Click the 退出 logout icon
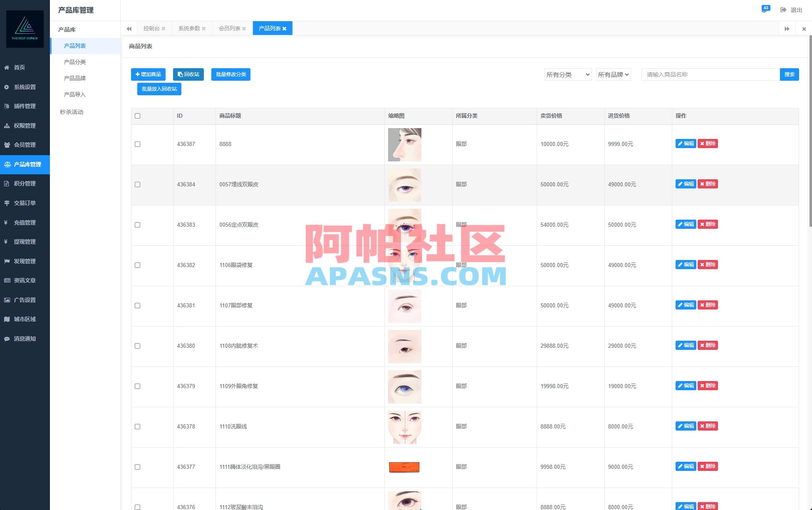Viewport: 812px width, 510px height. [x=783, y=10]
